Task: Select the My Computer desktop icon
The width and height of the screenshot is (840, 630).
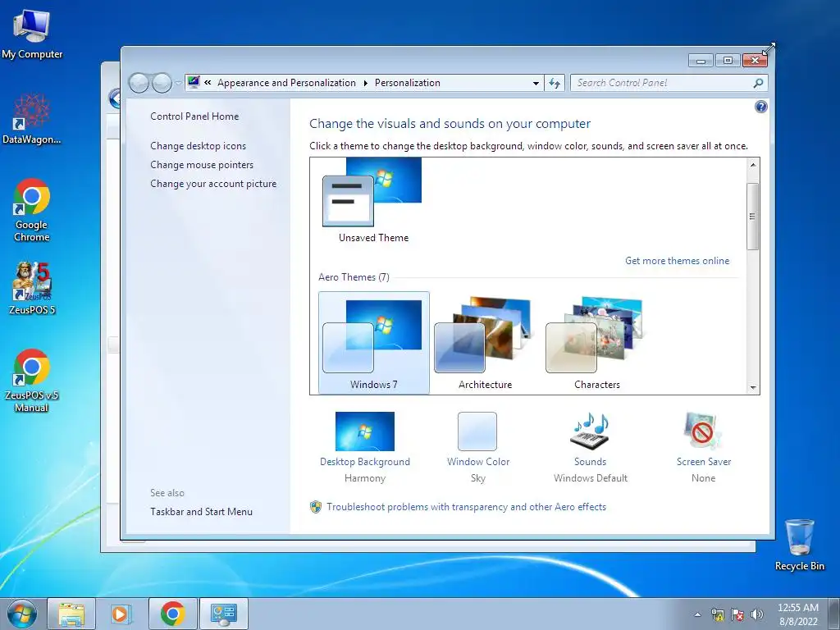Action: 32,34
